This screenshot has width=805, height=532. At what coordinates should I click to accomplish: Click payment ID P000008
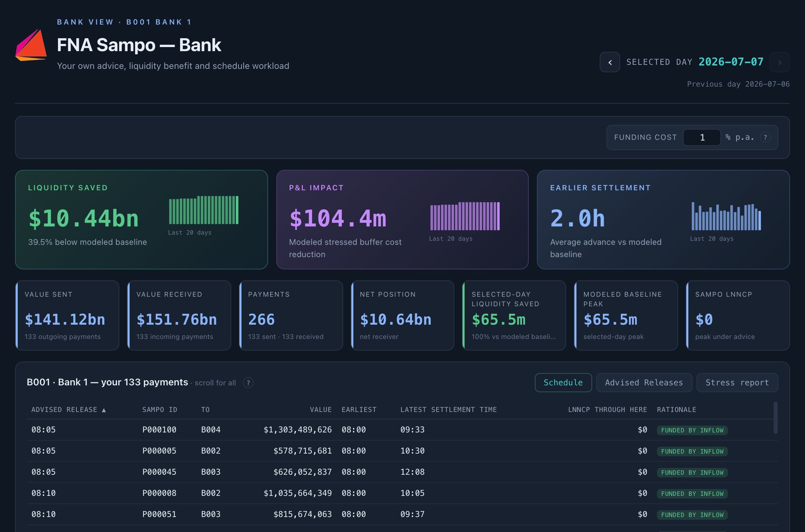[x=159, y=493]
